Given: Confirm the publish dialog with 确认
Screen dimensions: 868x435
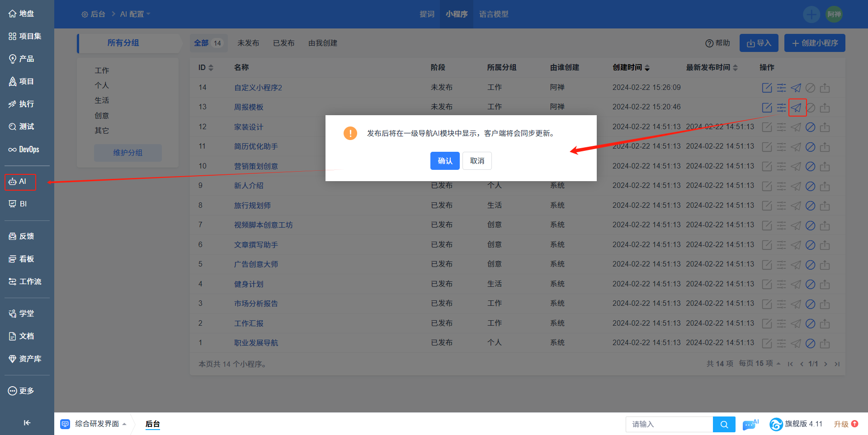Looking at the screenshot, I should point(445,161).
